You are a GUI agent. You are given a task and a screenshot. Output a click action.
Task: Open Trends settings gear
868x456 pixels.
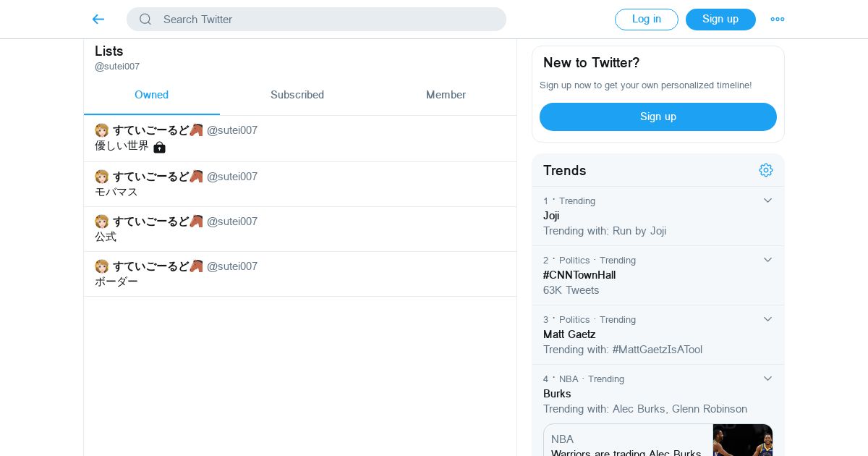tap(766, 170)
